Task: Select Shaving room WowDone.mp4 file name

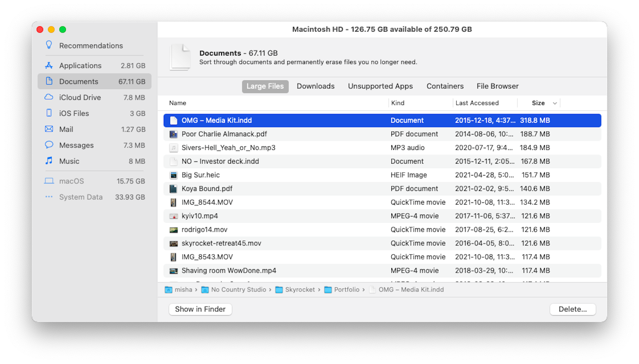Action: point(229,271)
